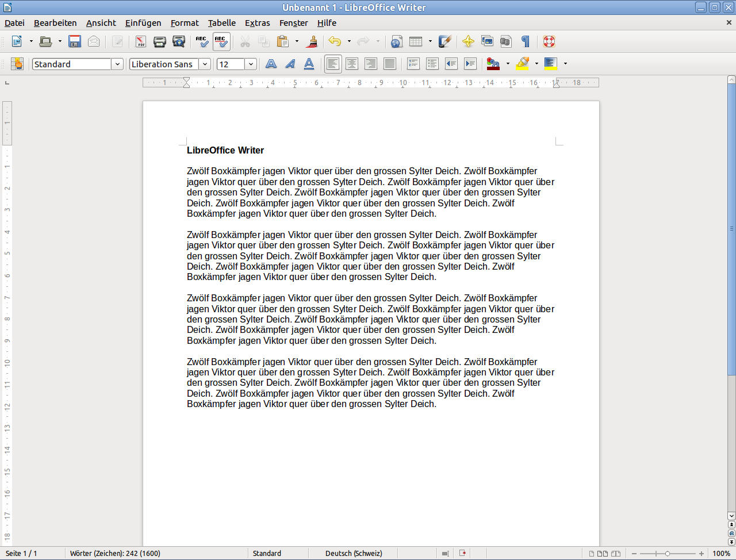This screenshot has width=736, height=560.
Task: Switch to book view layout
Action: (616, 554)
